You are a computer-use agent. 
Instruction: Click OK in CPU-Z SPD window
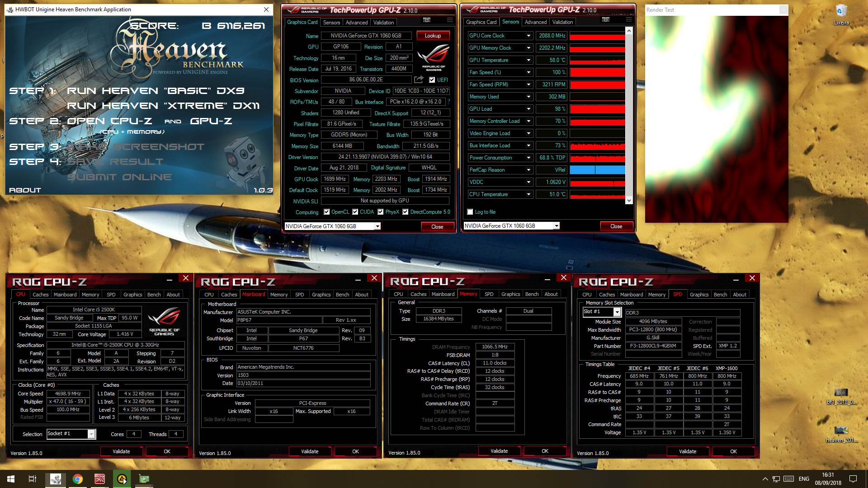[733, 451]
